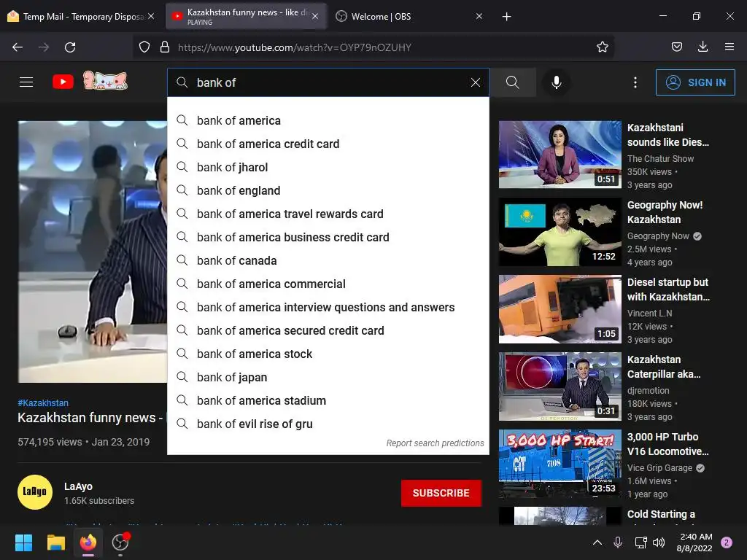
Task: Click the SIGN IN button
Action: point(695,82)
